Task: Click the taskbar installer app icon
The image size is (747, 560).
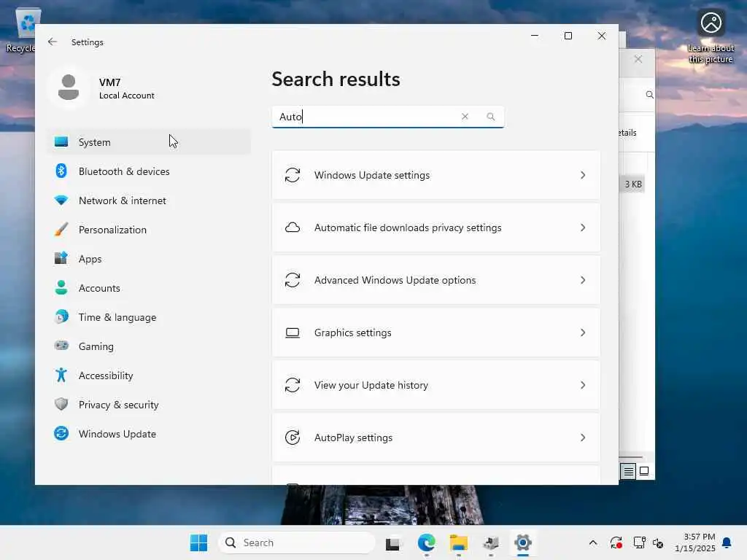Action: (x=491, y=542)
